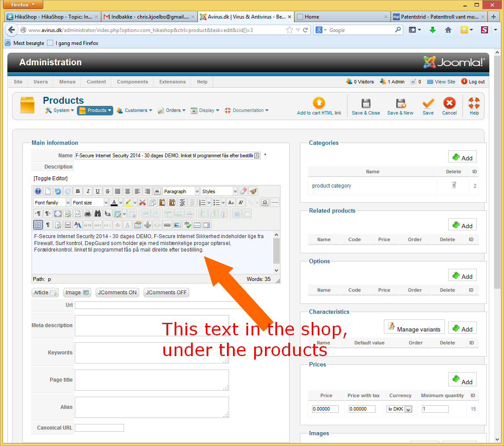The image size is (504, 446).
Task: Go to Firefox home page icon
Action: click(x=448, y=30)
